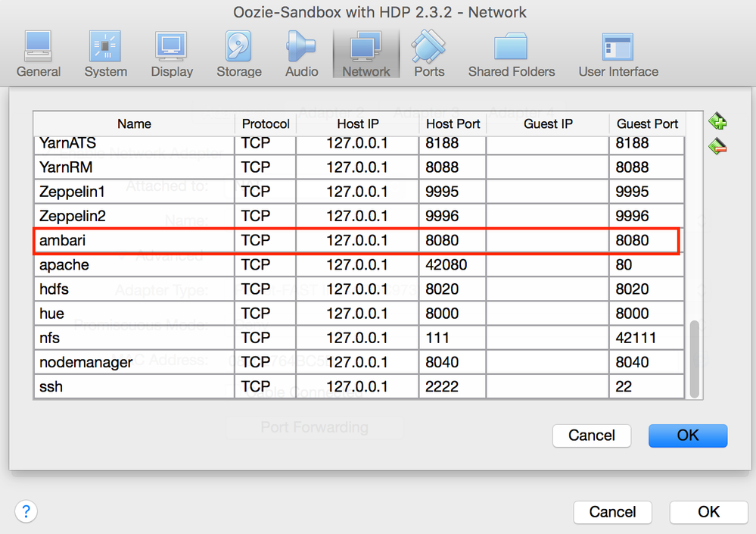The height and width of the screenshot is (534, 756).
Task: Click the hue Host IP cell
Action: (357, 313)
